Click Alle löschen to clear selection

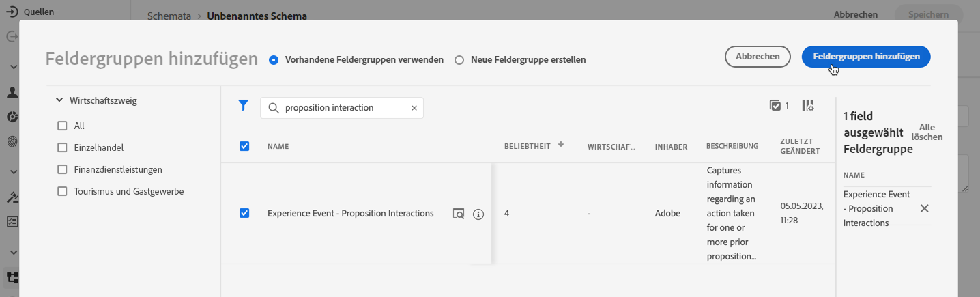point(927,132)
